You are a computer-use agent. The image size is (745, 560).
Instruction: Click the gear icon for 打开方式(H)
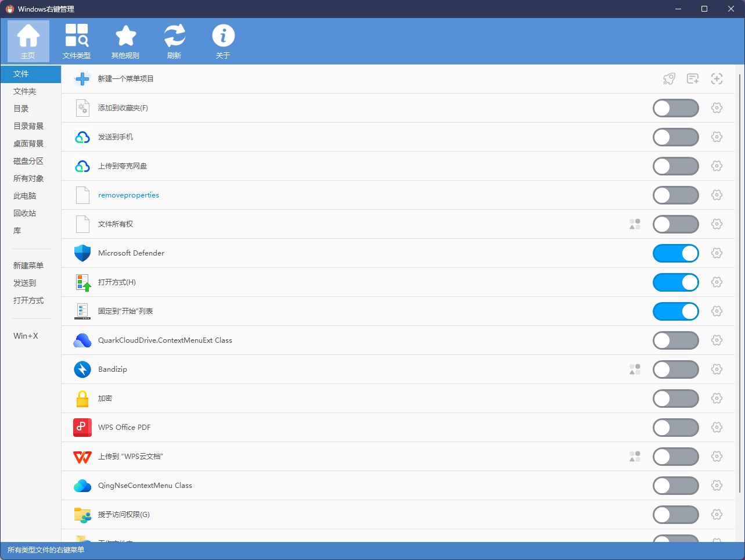(717, 282)
